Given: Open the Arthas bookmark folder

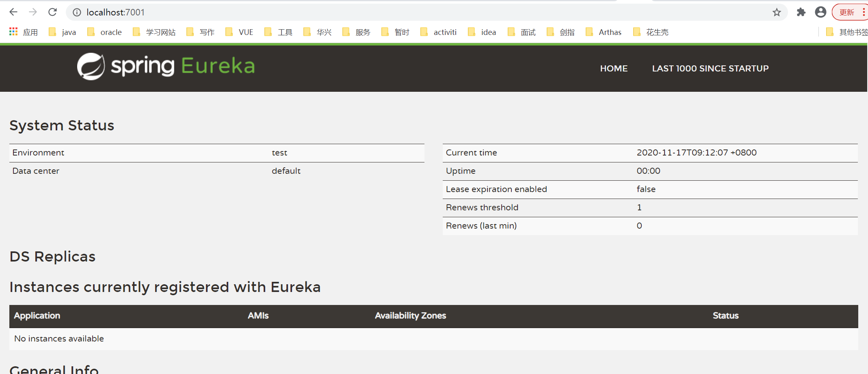Looking at the screenshot, I should [x=604, y=32].
